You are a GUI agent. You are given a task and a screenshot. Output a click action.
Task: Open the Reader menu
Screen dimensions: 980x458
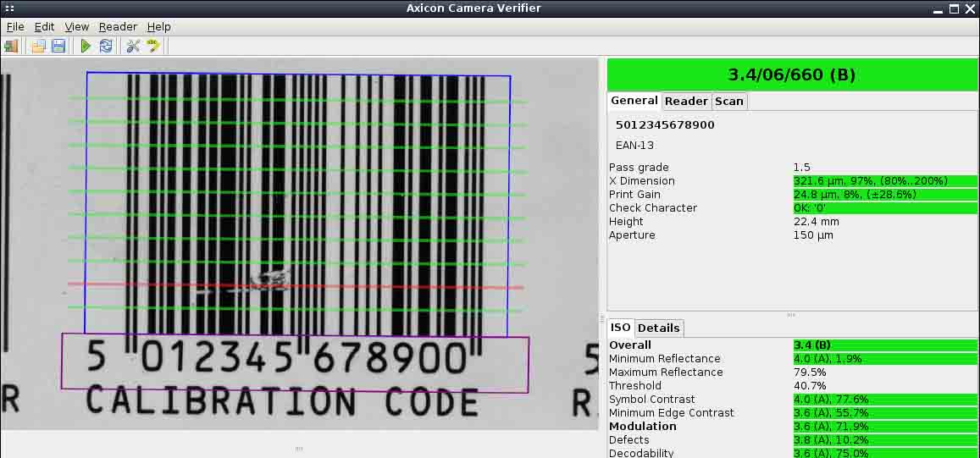point(118,27)
